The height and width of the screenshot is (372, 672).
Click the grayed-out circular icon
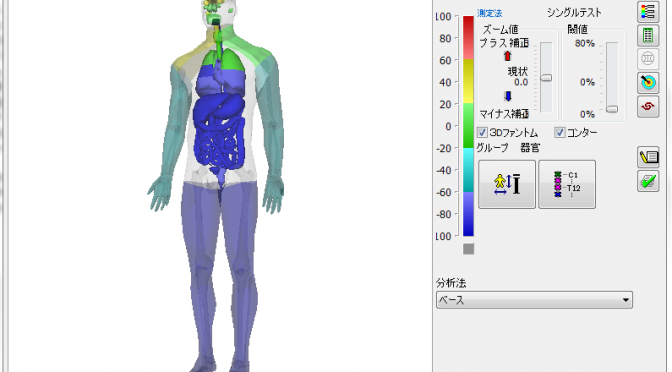click(x=648, y=58)
